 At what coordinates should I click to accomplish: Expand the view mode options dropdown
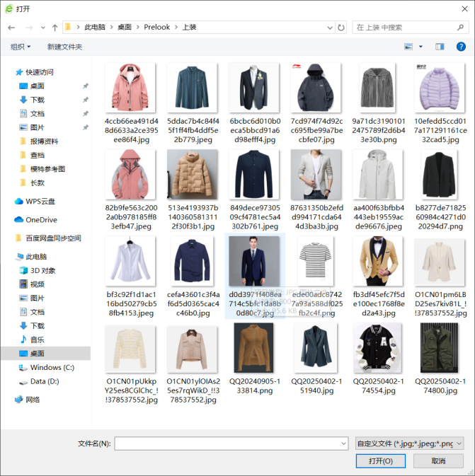[420, 47]
